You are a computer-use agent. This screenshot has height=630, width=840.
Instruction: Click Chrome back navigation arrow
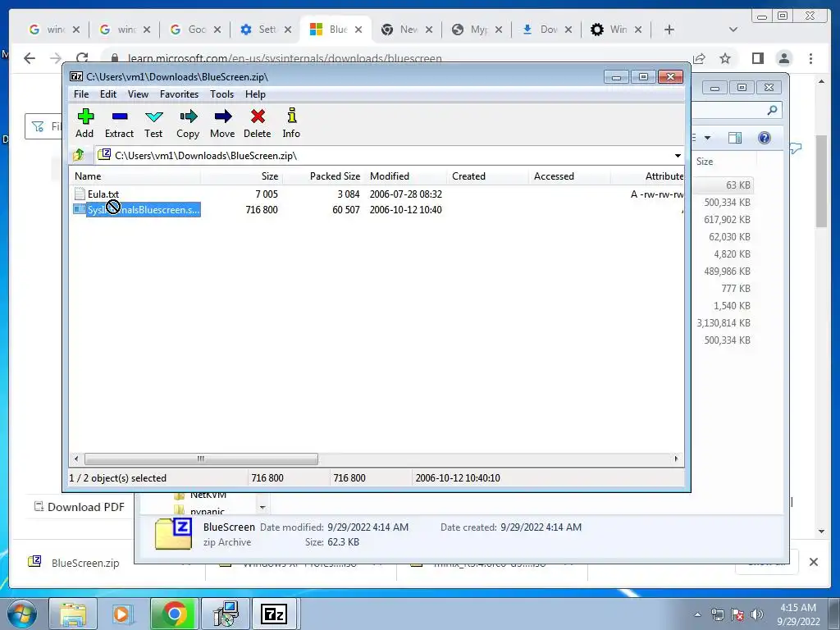click(x=30, y=58)
